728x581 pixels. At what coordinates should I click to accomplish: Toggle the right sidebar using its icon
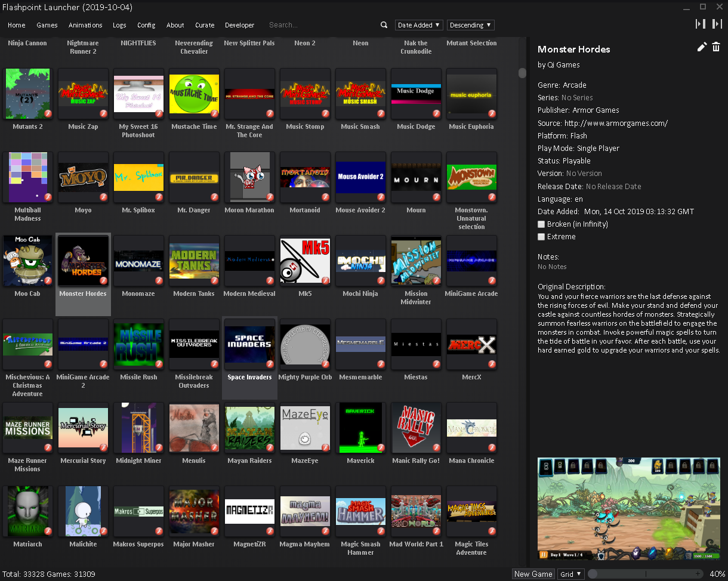point(717,24)
